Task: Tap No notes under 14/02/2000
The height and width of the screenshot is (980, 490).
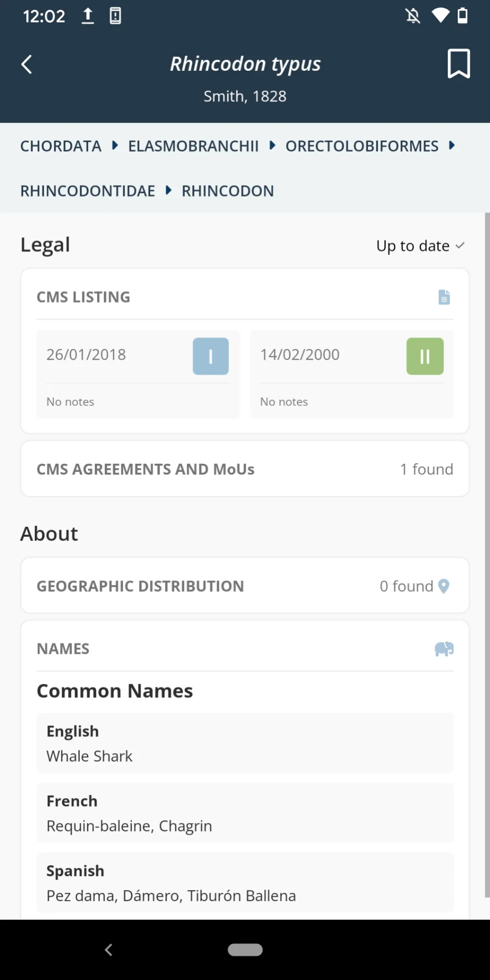Action: point(284,402)
